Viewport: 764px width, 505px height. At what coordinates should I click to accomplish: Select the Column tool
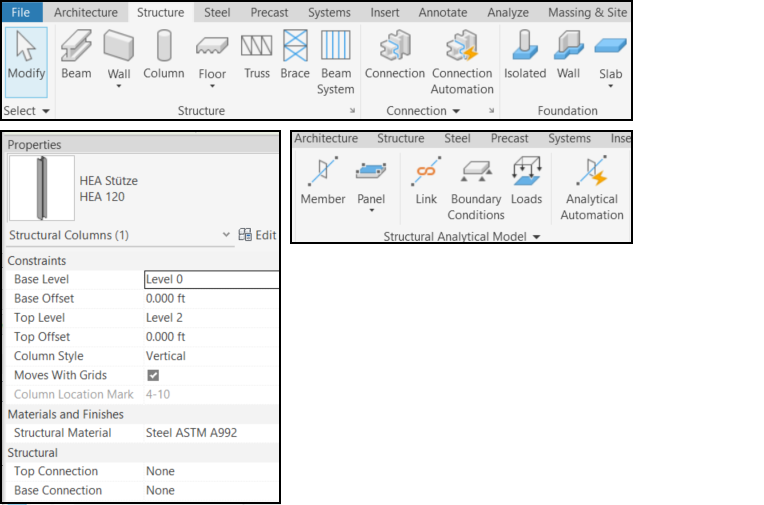click(164, 55)
